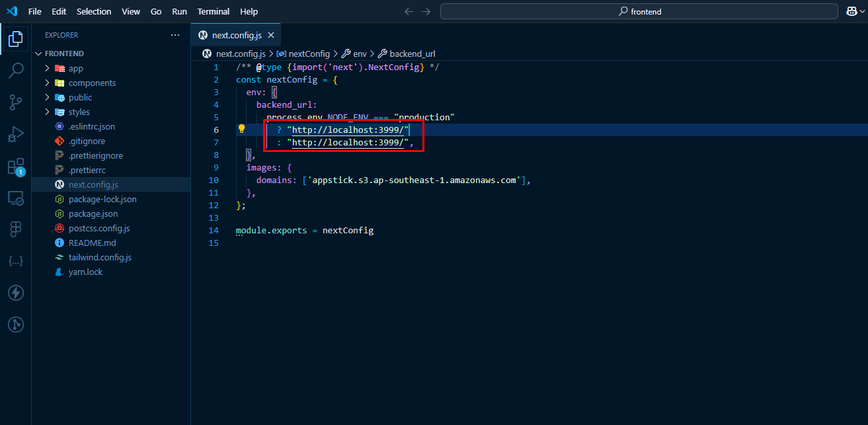Viewport: 868px width, 425px height.
Task: Click the lightbulb code action icon
Action: pyautogui.click(x=242, y=130)
